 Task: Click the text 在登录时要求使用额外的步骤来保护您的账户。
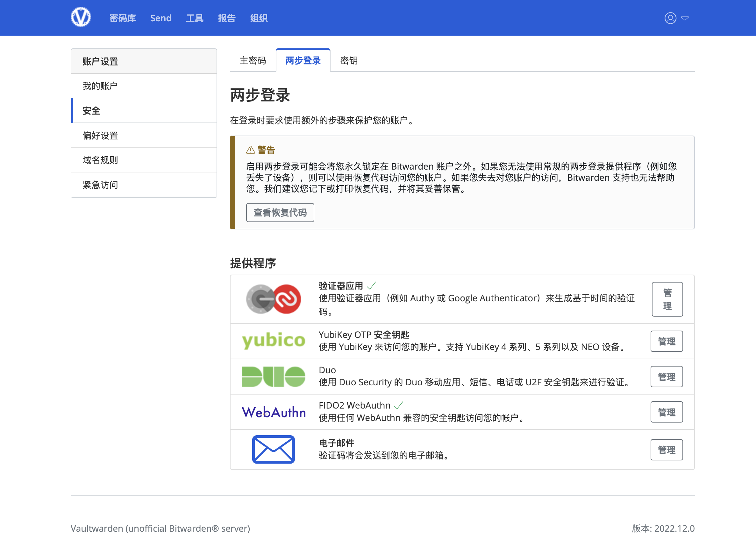(323, 120)
